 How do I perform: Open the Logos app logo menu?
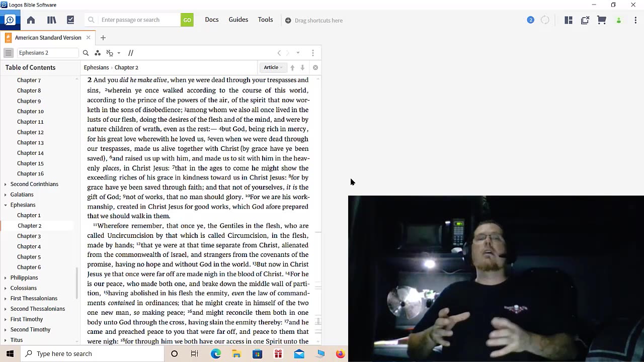tap(10, 20)
